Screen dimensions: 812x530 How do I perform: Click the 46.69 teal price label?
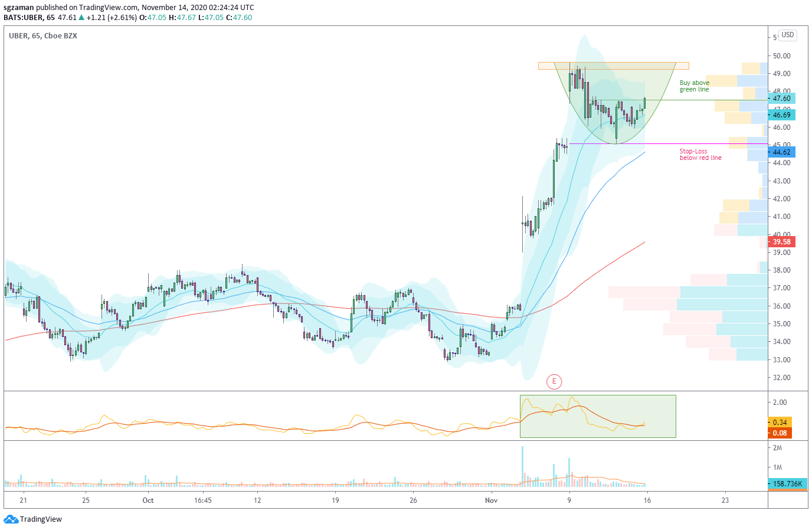(781, 115)
